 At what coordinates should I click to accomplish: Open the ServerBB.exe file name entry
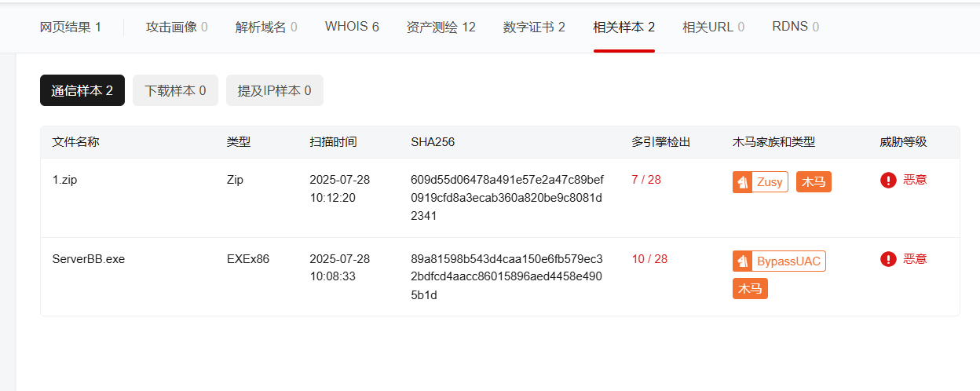tap(88, 259)
